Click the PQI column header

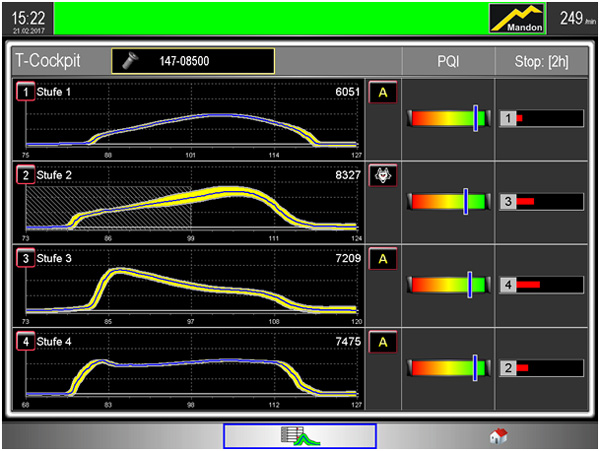tap(448, 61)
